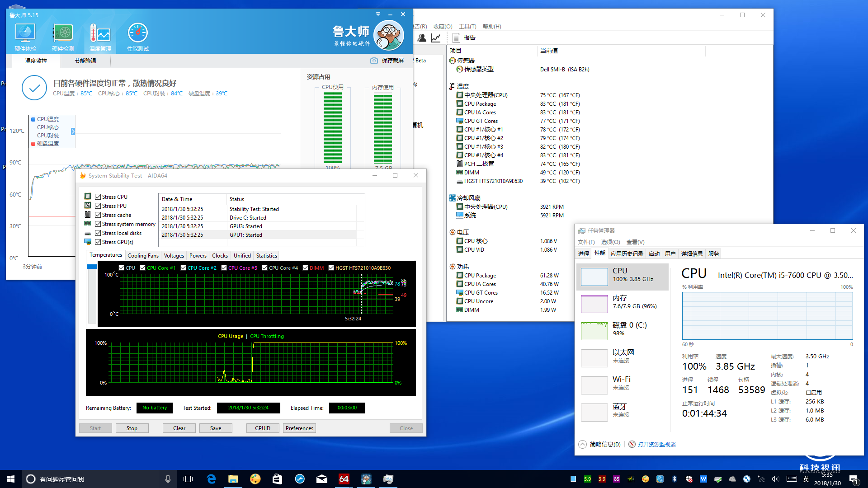Select the 内存 memory thumbnail in Task Manager
The width and height of the screenshot is (868, 488).
pos(594,304)
